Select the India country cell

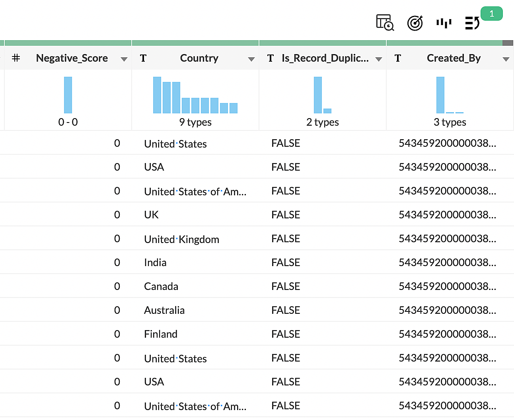pos(155,262)
